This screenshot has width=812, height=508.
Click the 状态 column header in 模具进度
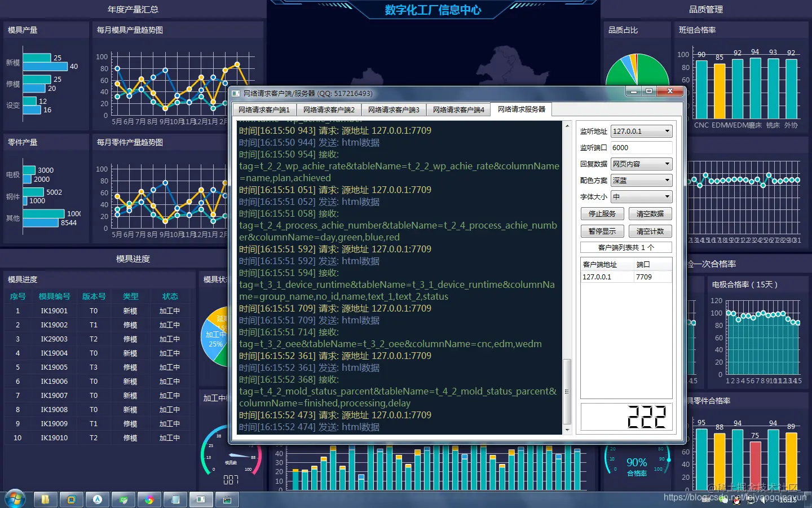170,296
